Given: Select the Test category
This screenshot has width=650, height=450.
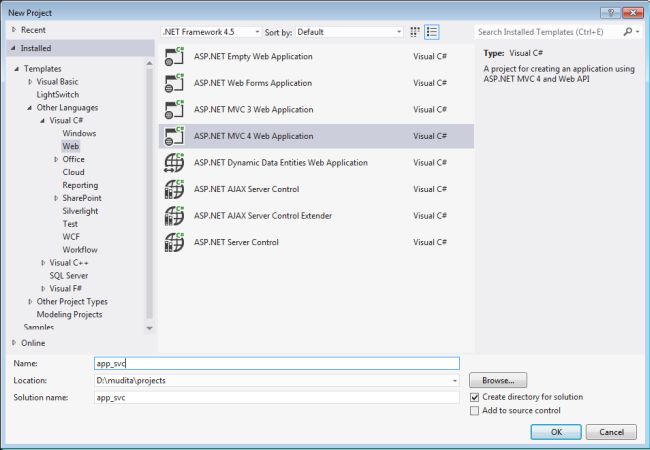Looking at the screenshot, I should tap(70, 224).
